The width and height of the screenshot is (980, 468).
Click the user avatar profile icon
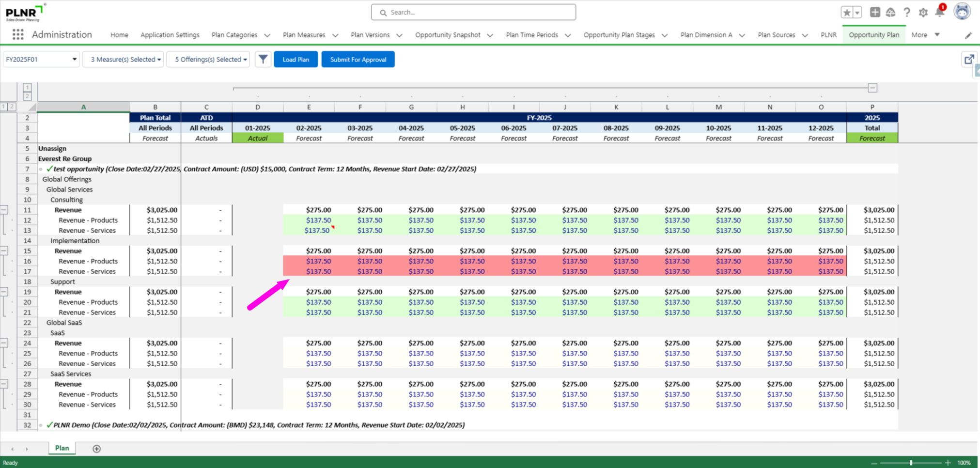962,12
